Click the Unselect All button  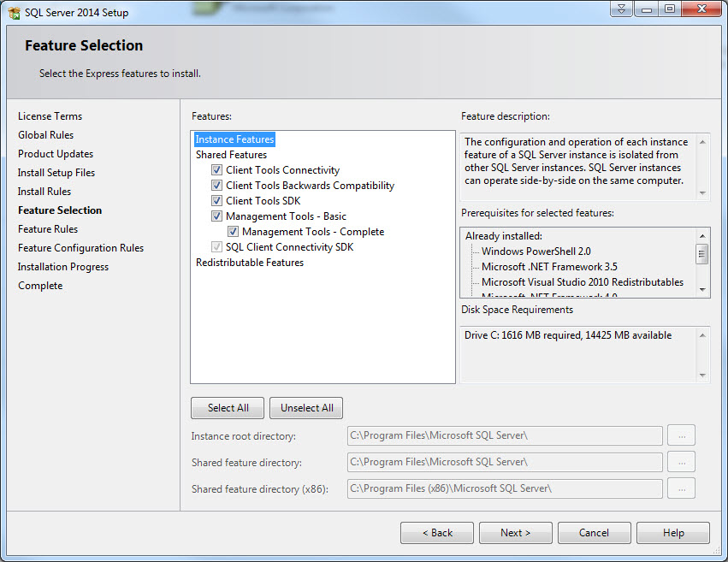click(x=306, y=408)
